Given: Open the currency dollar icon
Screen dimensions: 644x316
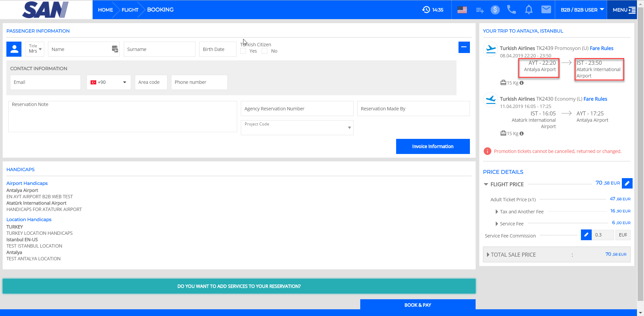Looking at the screenshot, I should tap(495, 10).
